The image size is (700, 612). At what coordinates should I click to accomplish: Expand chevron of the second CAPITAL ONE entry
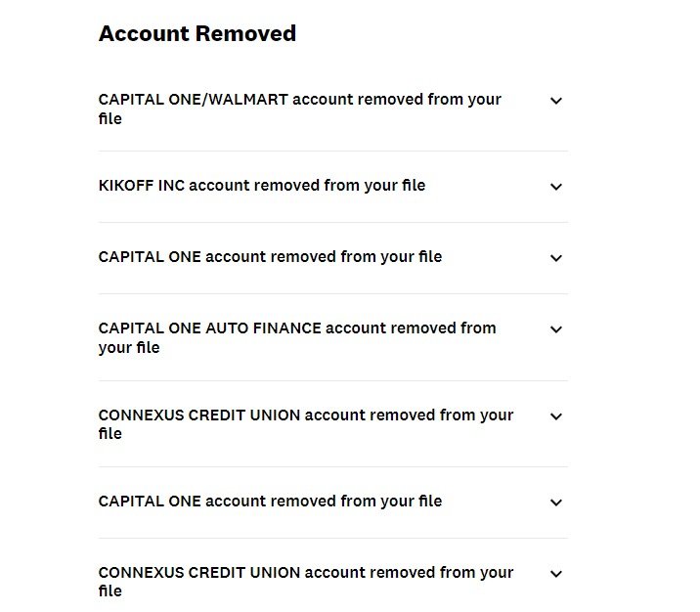[x=556, y=503]
